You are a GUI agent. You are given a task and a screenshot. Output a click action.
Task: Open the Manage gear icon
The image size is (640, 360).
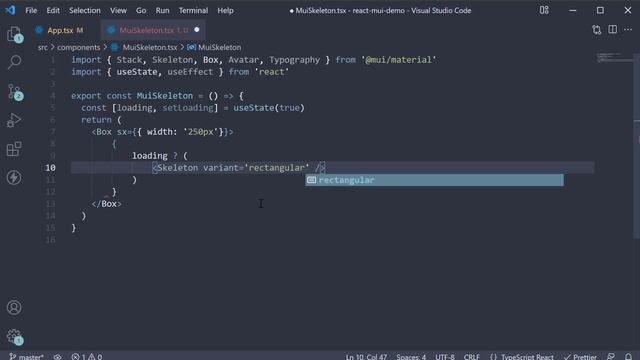click(x=14, y=336)
